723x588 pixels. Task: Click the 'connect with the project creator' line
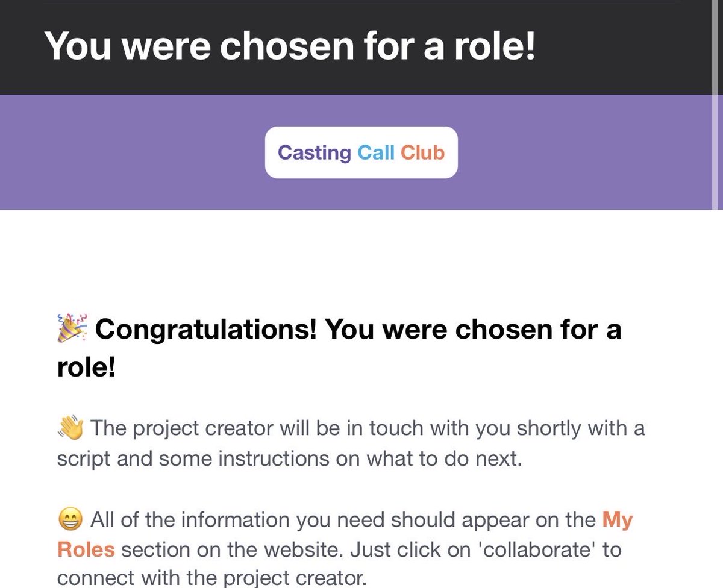(211, 577)
